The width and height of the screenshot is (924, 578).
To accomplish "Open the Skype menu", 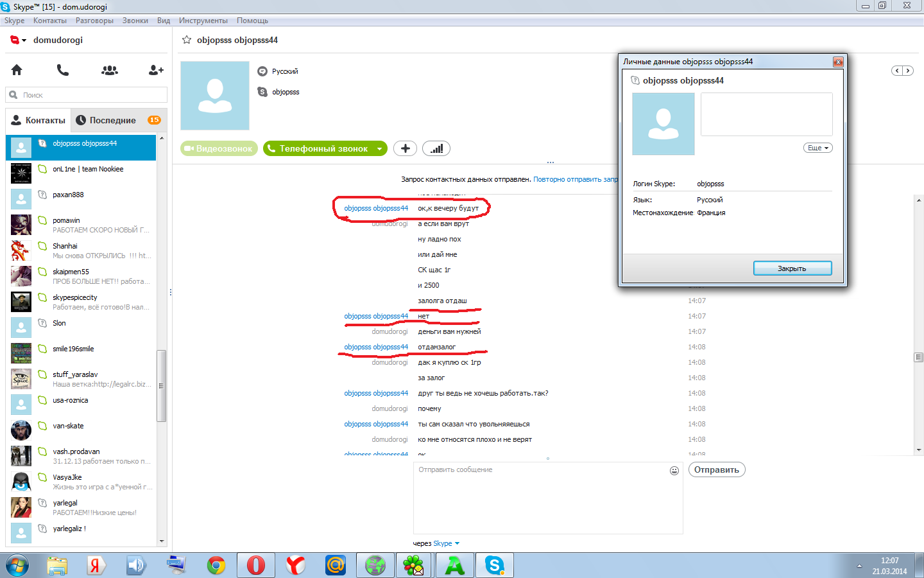I will [x=14, y=21].
